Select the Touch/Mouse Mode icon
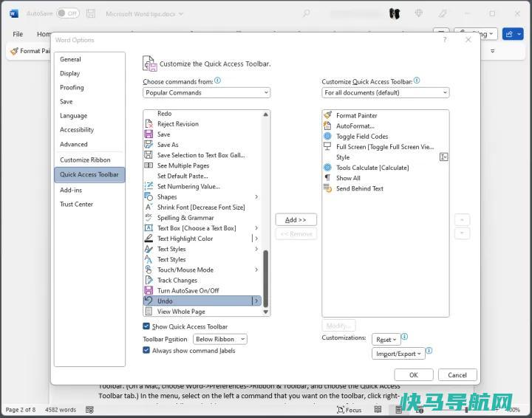This screenshot has height=418, width=532. (x=149, y=270)
